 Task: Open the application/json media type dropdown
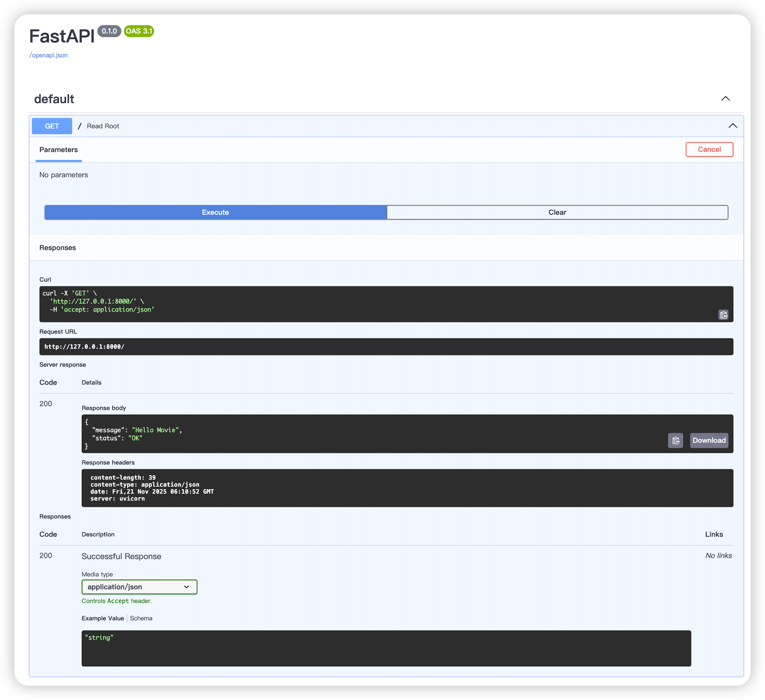coord(139,587)
